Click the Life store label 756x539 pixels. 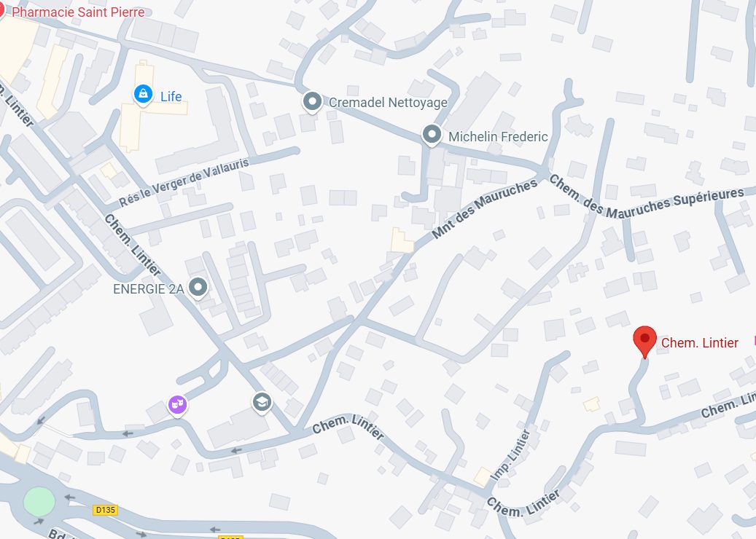[171, 96]
